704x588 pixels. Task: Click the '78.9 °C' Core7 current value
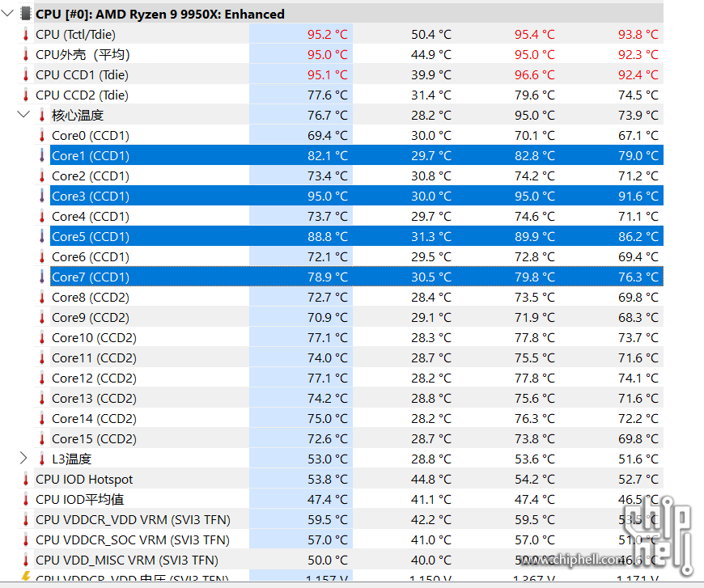(327, 277)
